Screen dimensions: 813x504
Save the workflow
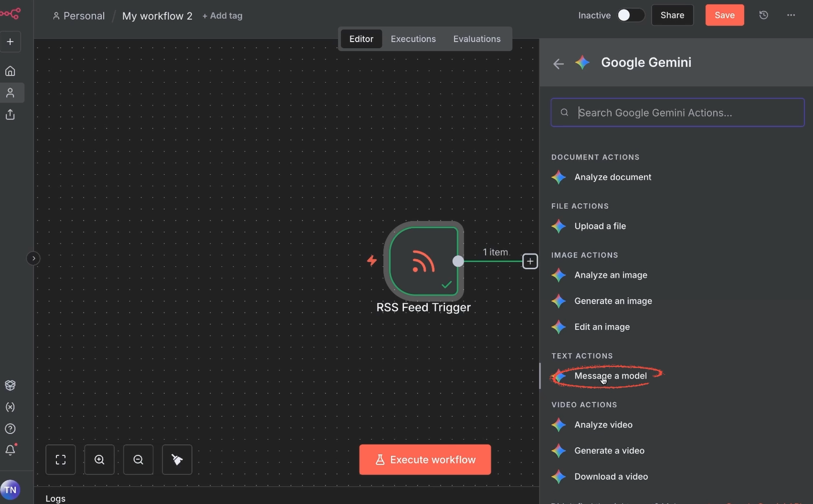(725, 15)
